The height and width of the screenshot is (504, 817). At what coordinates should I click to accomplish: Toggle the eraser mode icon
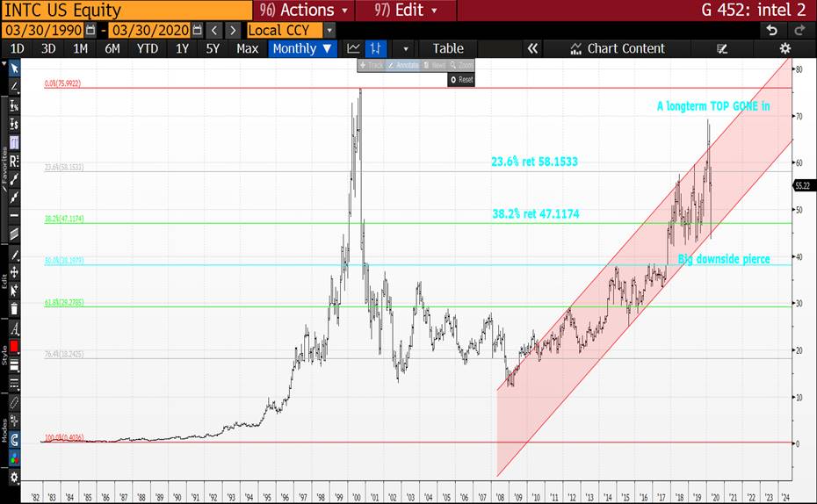(14, 403)
